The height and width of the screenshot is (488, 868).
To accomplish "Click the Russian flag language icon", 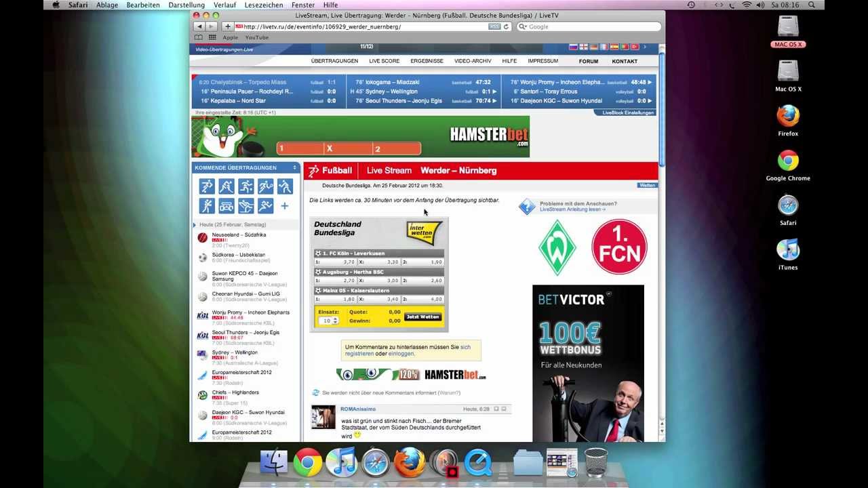I will coord(572,47).
